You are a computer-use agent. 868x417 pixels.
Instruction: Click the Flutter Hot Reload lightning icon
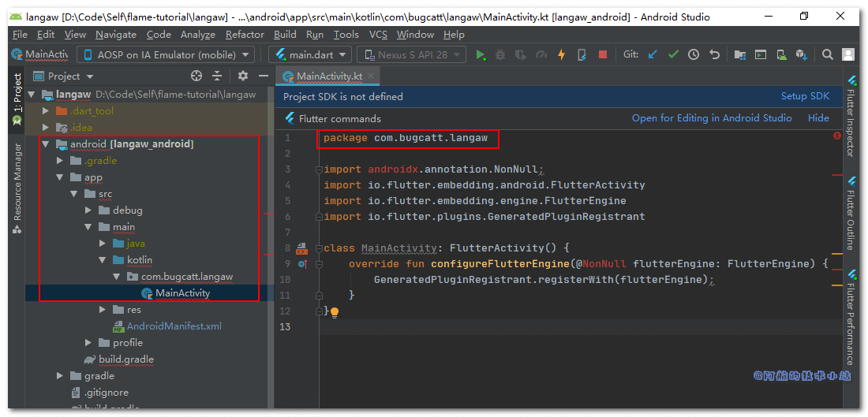pyautogui.click(x=561, y=54)
